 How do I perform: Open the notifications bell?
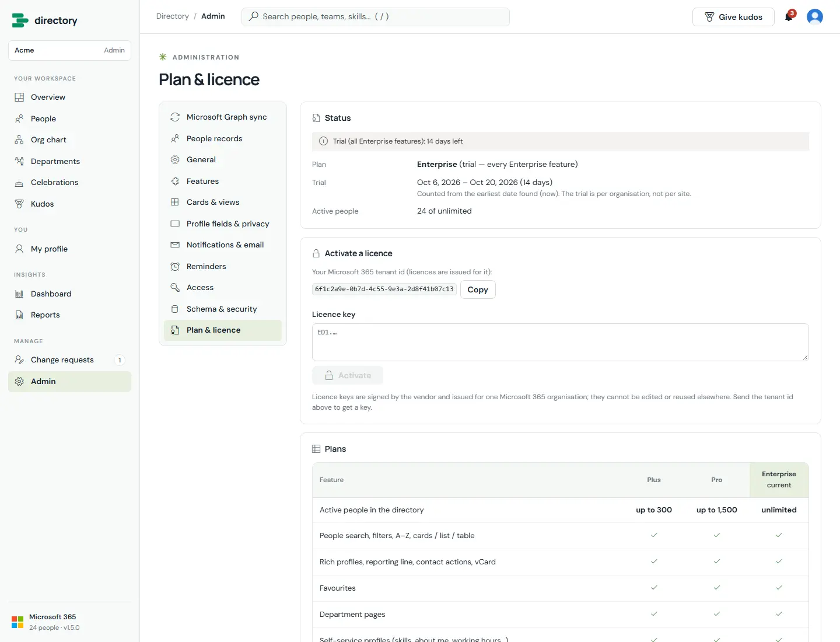pos(789,16)
